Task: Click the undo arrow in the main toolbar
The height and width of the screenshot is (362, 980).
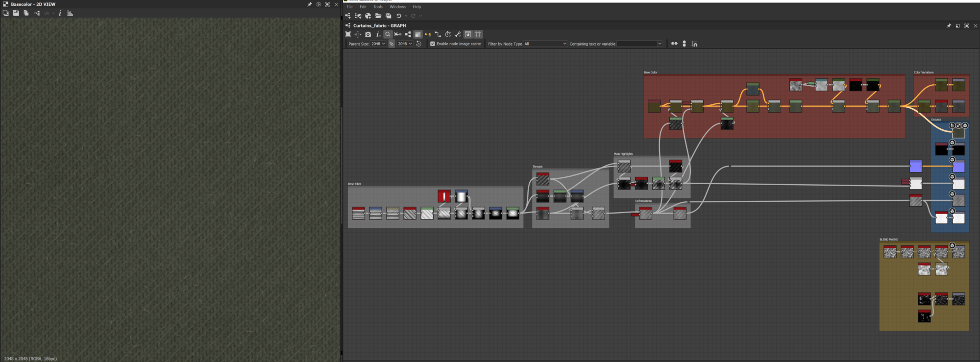Action: (399, 16)
